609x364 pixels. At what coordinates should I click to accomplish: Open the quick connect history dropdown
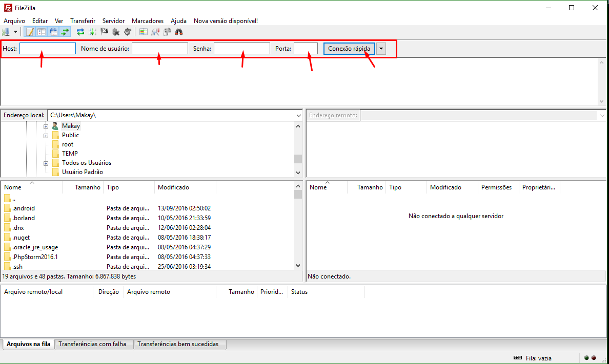(381, 49)
